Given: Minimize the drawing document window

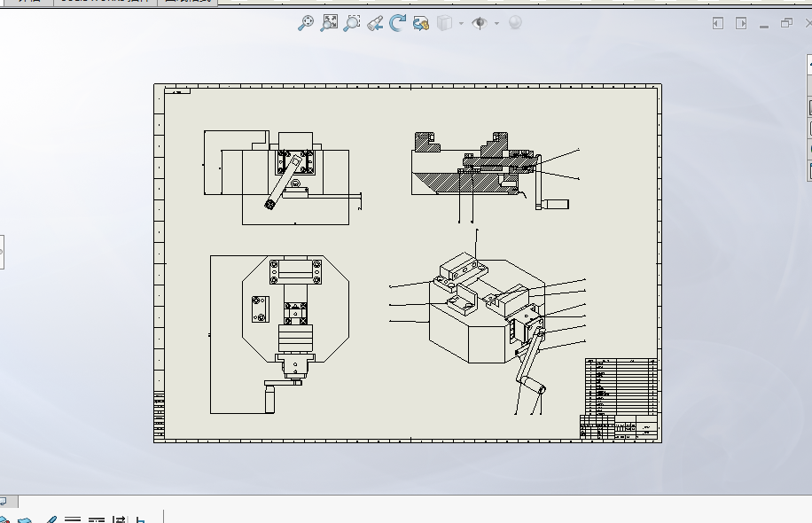Looking at the screenshot, I should coord(764,26).
